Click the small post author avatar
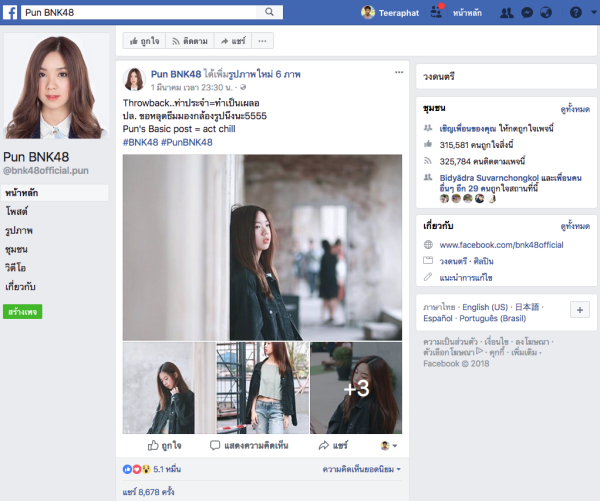600x501 pixels. (x=134, y=79)
